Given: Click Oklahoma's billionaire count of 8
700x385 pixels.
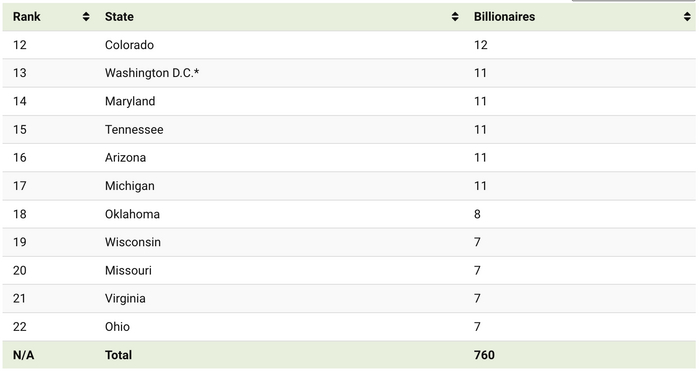Looking at the screenshot, I should click(477, 214).
